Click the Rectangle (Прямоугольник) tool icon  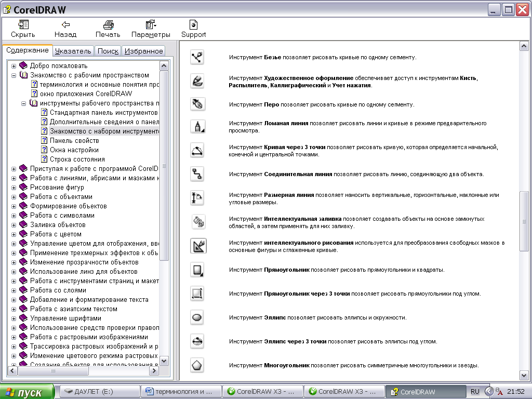coord(197,270)
